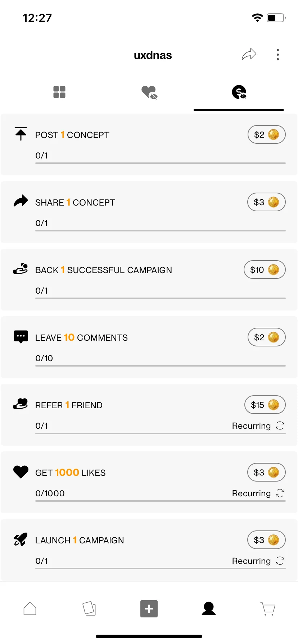The image size is (298, 644).
Task: Switch to the hidden likes heart tab
Action: [x=149, y=92]
